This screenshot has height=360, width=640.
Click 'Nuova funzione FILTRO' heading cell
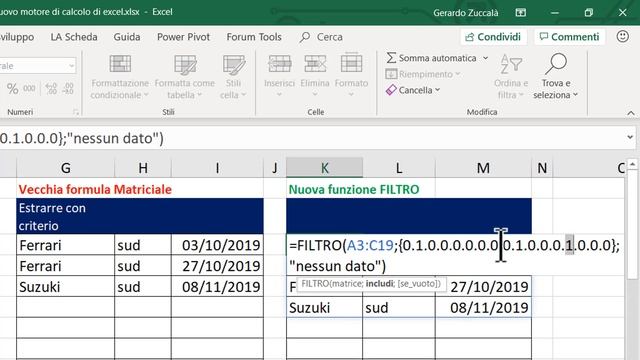pyautogui.click(x=354, y=189)
